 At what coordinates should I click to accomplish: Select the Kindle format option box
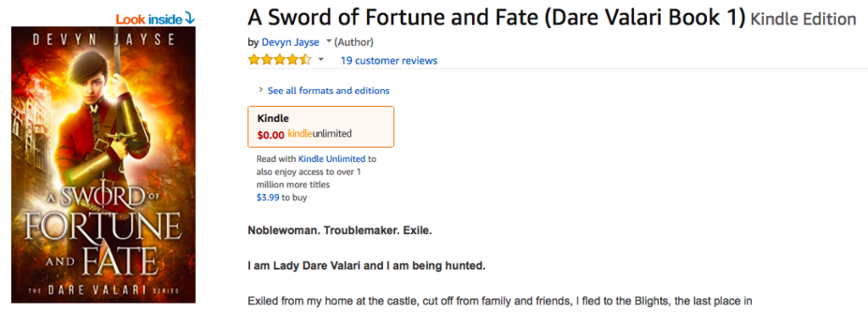pos(320,126)
